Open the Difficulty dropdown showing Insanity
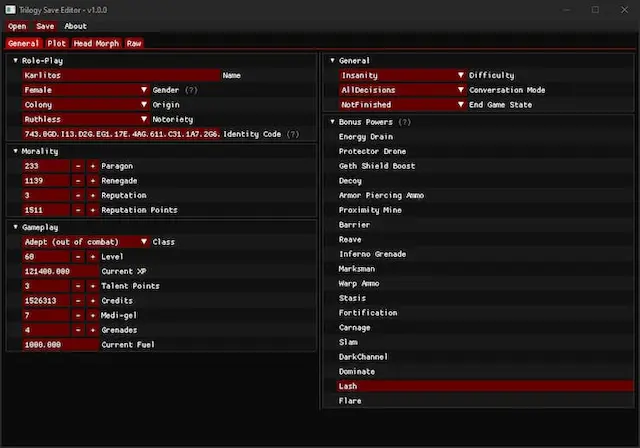The image size is (640, 448). (402, 75)
